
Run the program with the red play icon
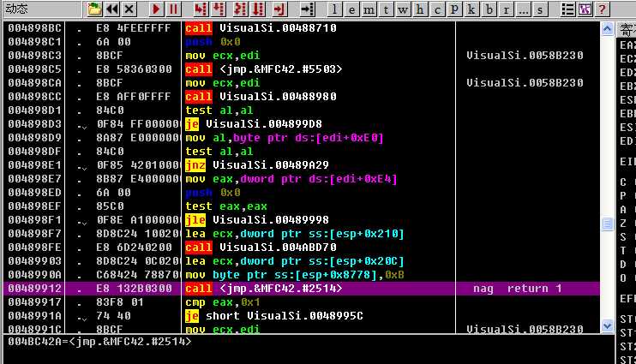point(156,9)
